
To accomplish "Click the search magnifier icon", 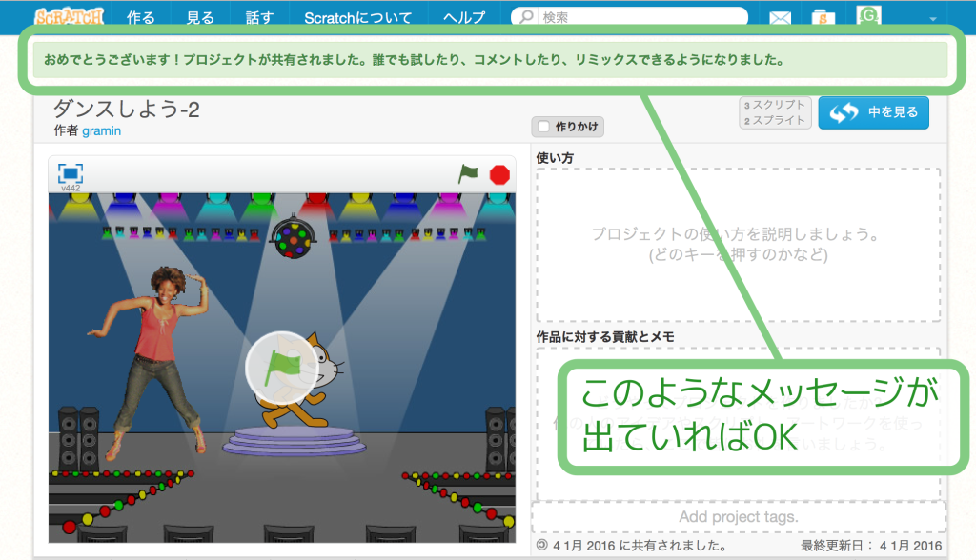I will coord(526,16).
